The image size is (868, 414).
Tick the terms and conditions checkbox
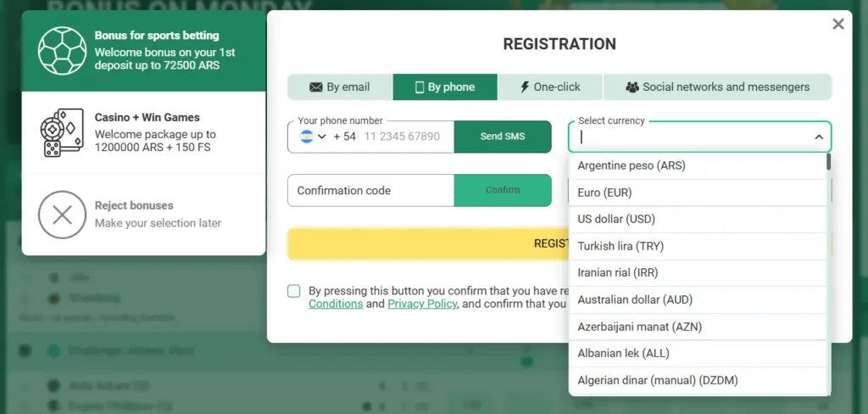pos(294,291)
